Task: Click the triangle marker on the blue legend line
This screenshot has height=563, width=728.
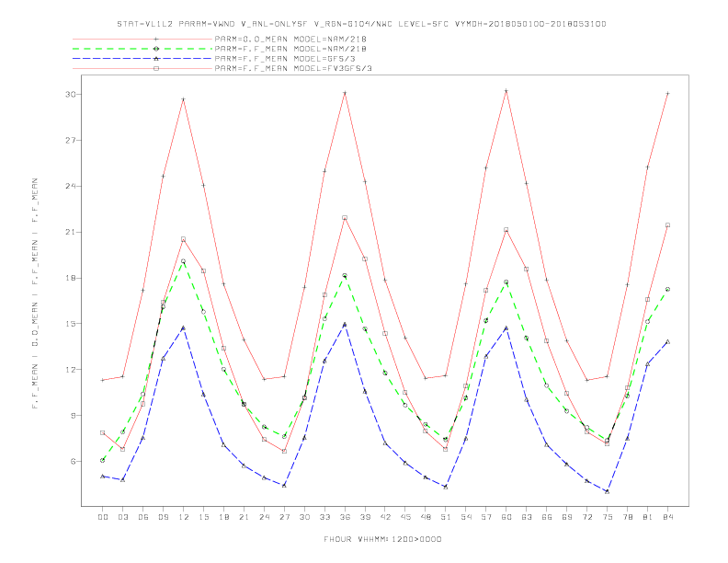Action: (156, 59)
